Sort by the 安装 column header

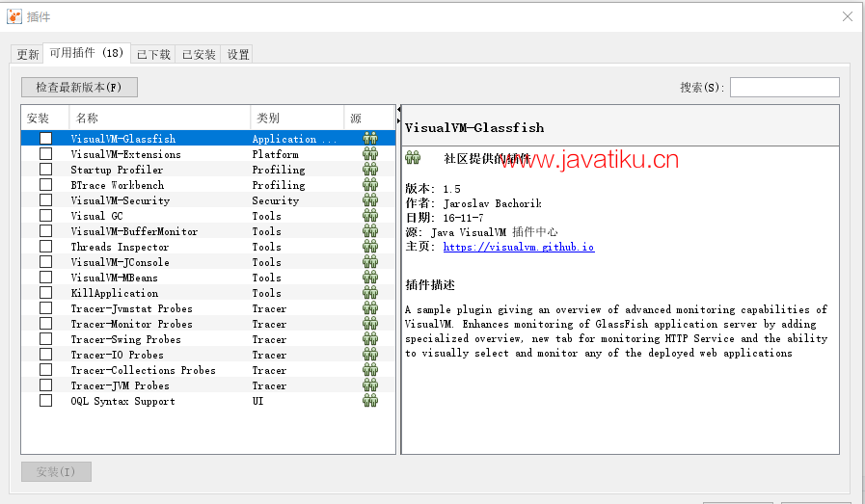[x=45, y=118]
